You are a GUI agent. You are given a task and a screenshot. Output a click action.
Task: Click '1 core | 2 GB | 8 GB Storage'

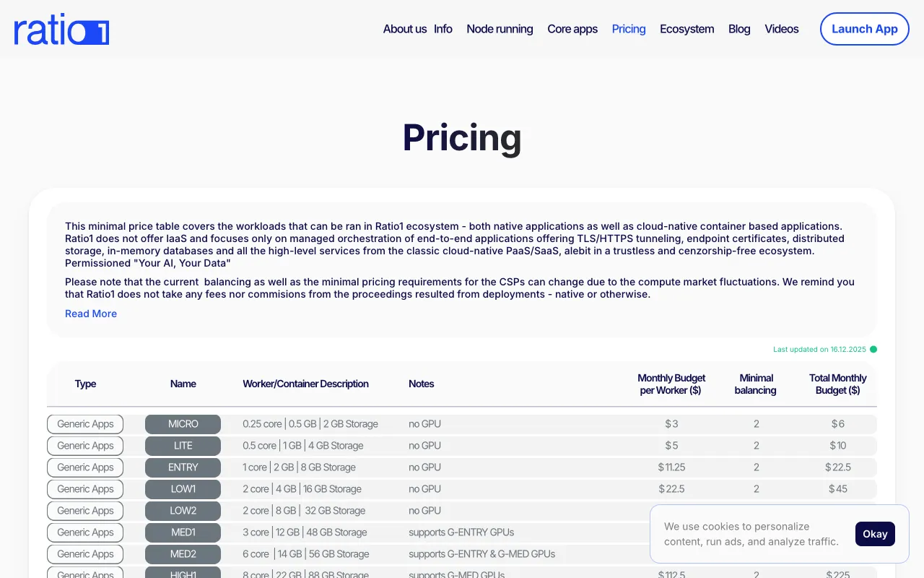tap(299, 467)
